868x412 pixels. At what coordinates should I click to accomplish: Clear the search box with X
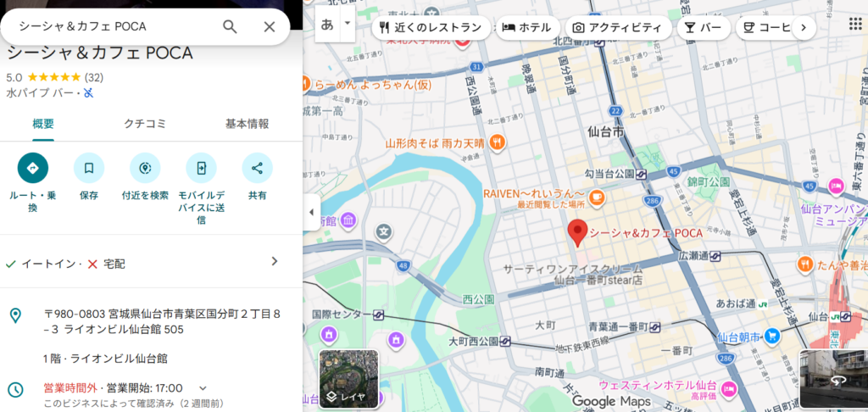tap(270, 26)
